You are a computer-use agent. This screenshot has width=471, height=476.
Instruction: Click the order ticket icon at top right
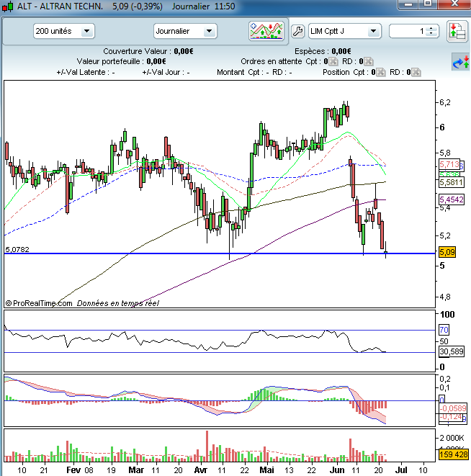[x=457, y=31]
